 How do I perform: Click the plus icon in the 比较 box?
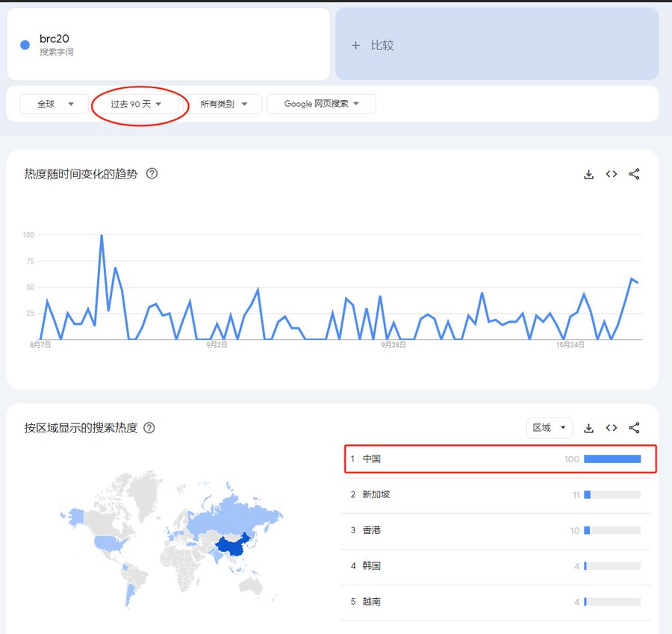coord(355,46)
